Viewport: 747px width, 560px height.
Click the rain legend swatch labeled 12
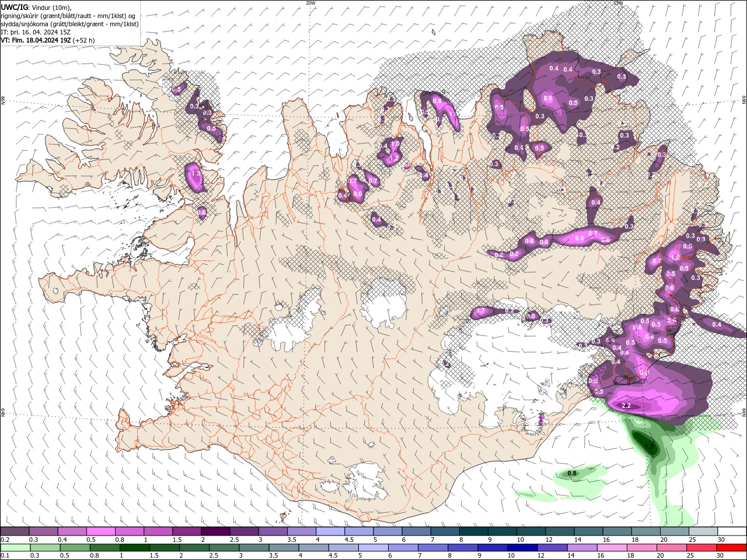551,548
